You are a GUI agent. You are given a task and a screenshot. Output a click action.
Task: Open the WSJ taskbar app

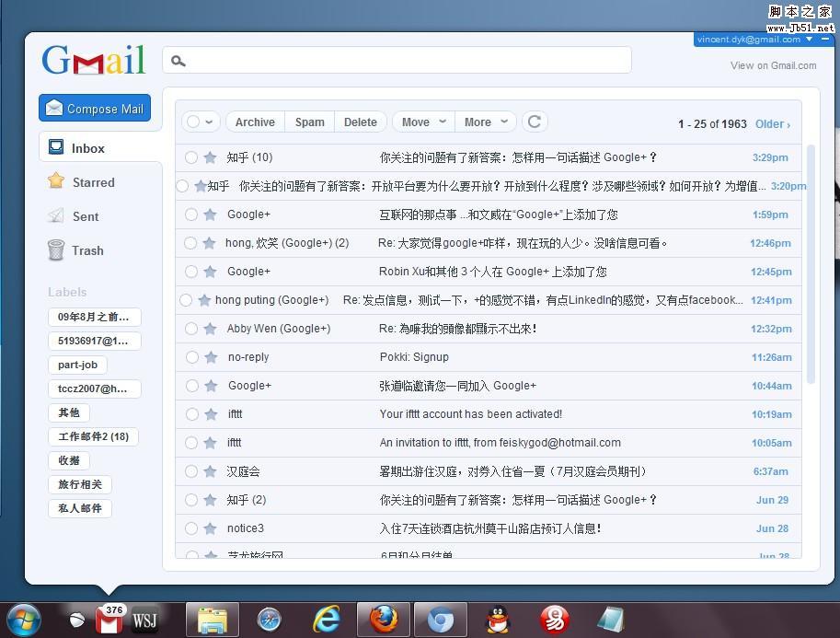[x=144, y=621]
